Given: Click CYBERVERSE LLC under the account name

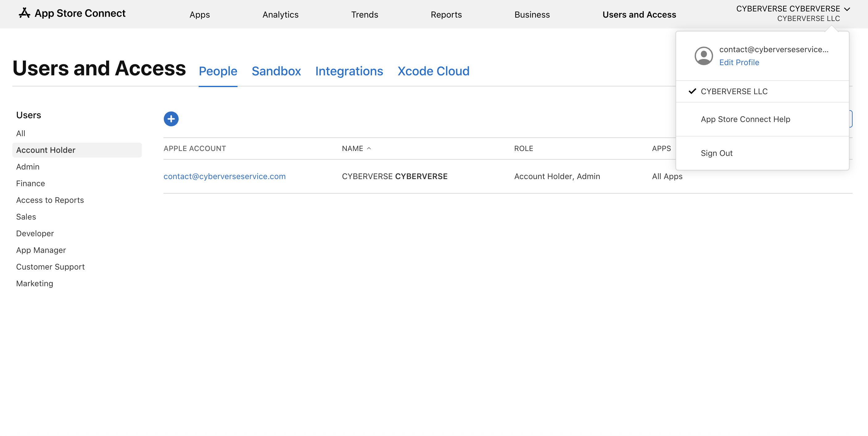Looking at the screenshot, I should click(x=808, y=19).
